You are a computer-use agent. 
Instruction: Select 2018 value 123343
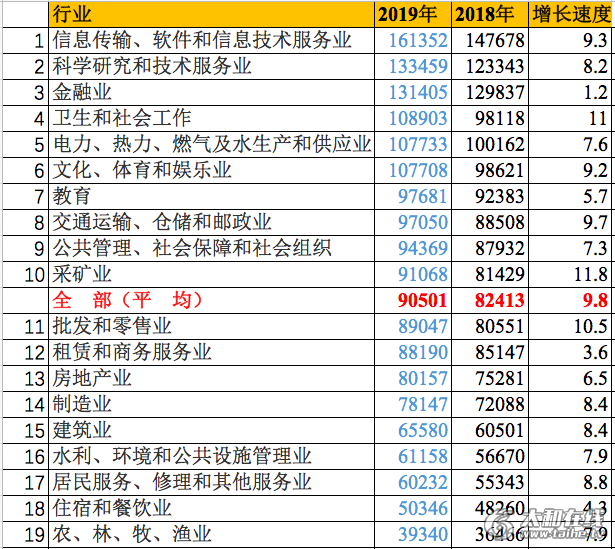[x=490, y=66]
